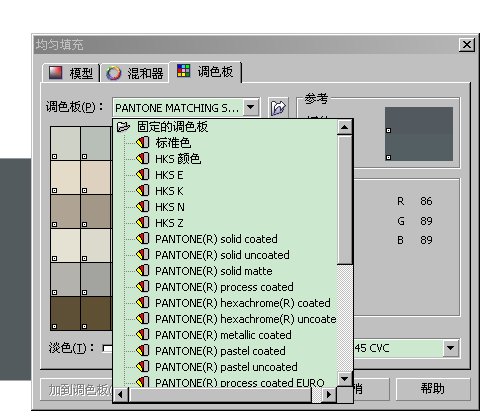Choose PANTONE(R) pastel uncoated
This screenshot has width=491, height=419.
coord(226,367)
